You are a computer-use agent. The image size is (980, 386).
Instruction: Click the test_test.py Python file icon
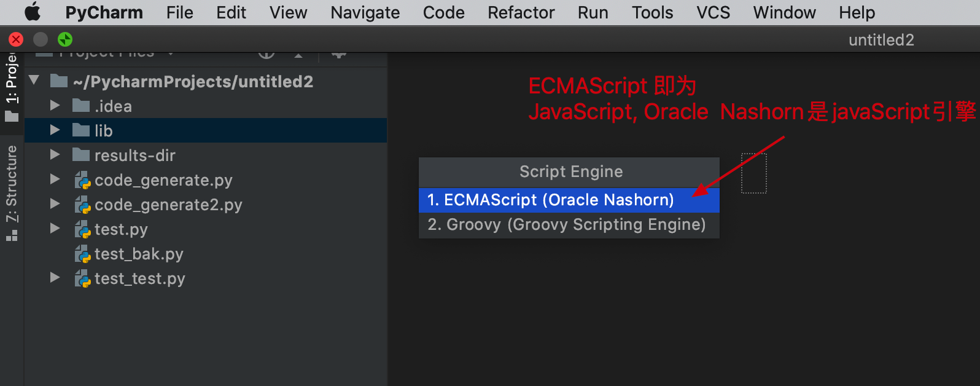pos(82,278)
